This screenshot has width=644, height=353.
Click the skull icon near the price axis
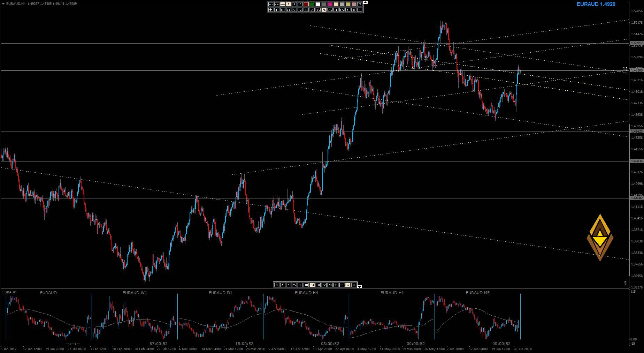coord(626,283)
